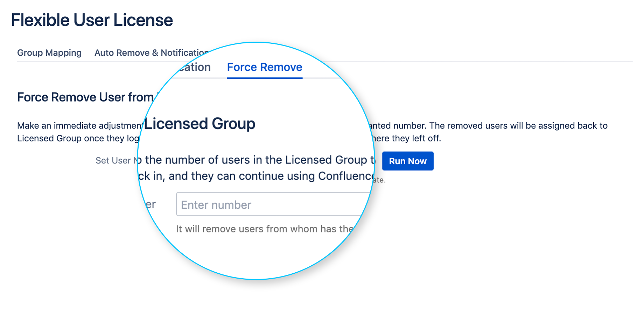Select the highlighted Force Remove tab

265,67
